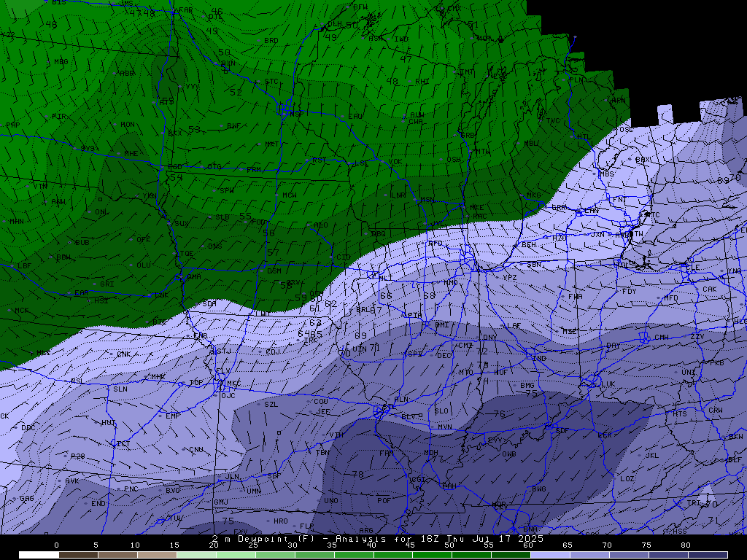The width and height of the screenshot is (747, 560).
Task: Click the TUL station label
Action: (x=175, y=518)
